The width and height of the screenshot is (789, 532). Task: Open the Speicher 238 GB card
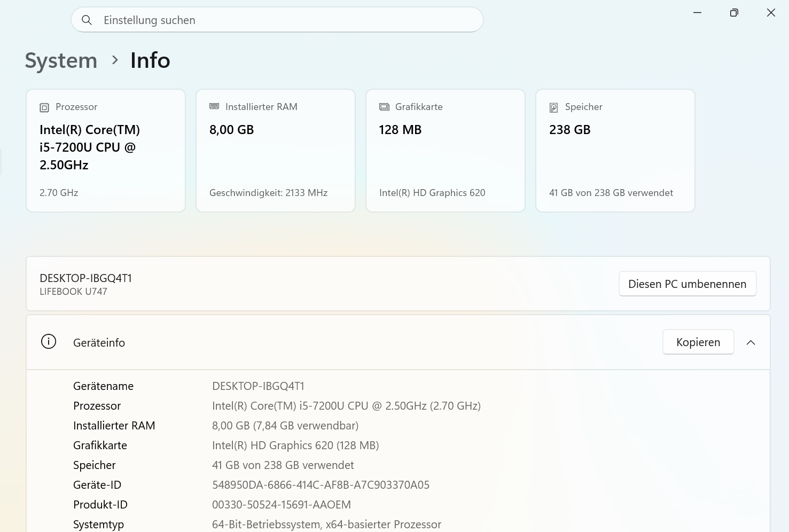[615, 151]
